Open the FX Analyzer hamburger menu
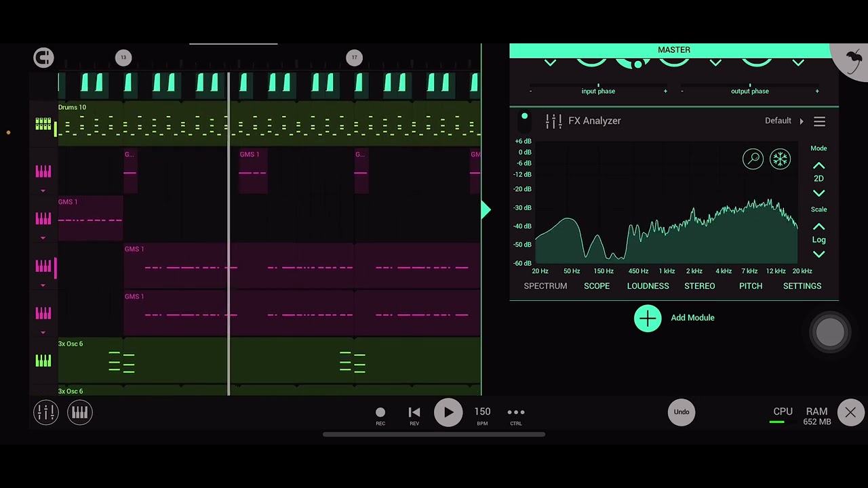Image resolution: width=868 pixels, height=488 pixels. point(819,121)
